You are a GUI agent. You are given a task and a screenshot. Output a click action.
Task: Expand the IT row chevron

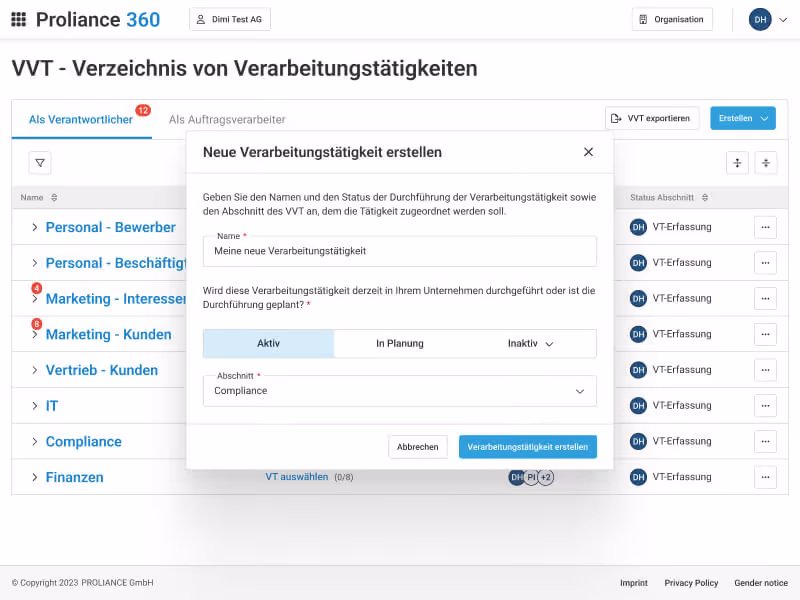click(x=35, y=406)
